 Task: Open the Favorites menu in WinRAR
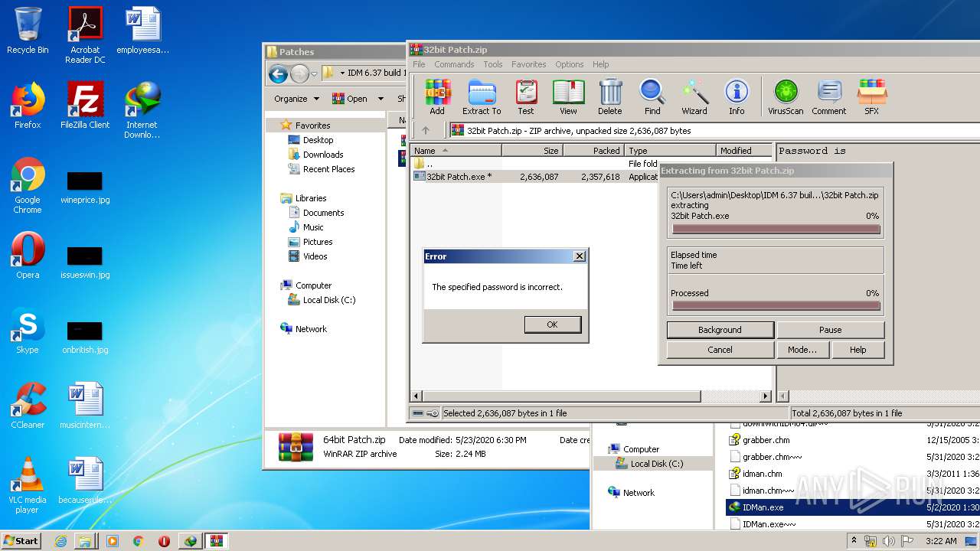coord(529,64)
